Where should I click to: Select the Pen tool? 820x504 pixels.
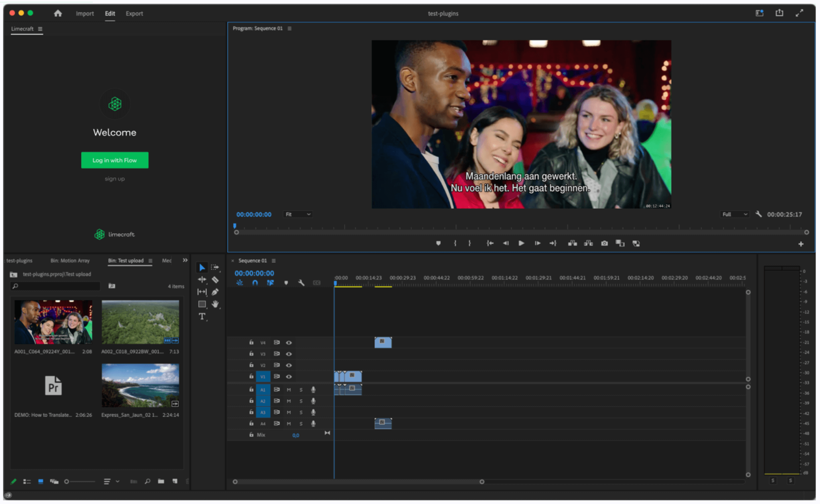(x=215, y=292)
